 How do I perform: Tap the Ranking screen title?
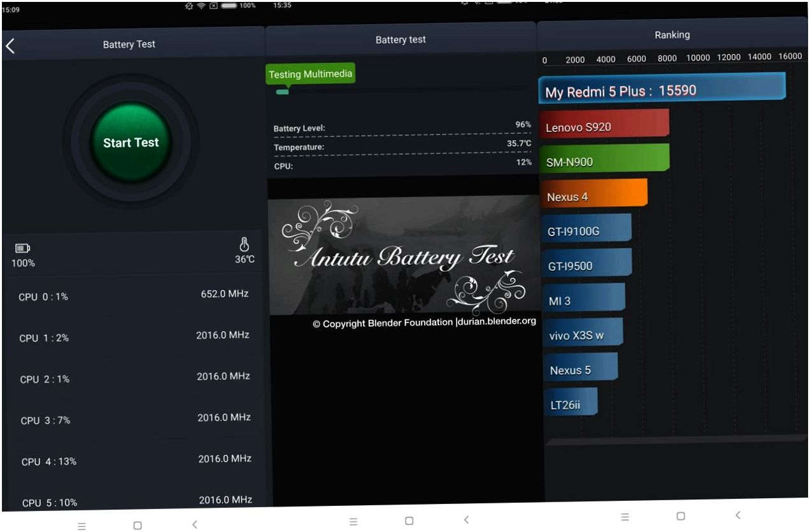(x=672, y=35)
